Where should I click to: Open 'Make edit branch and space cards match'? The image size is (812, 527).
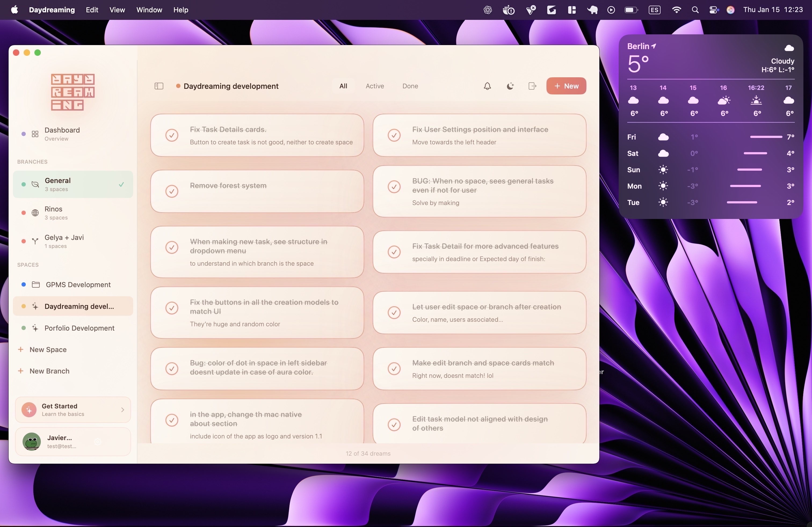(479, 368)
